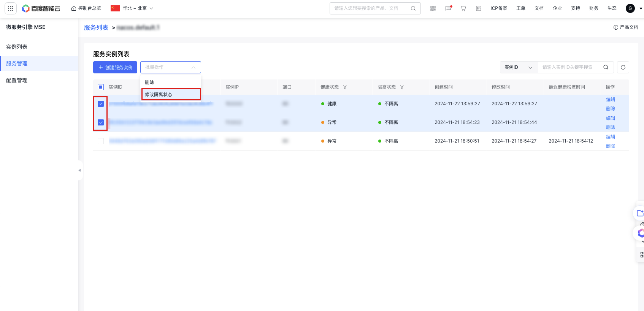Toggle the select-all header checkbox
The image size is (644, 311).
click(x=101, y=87)
